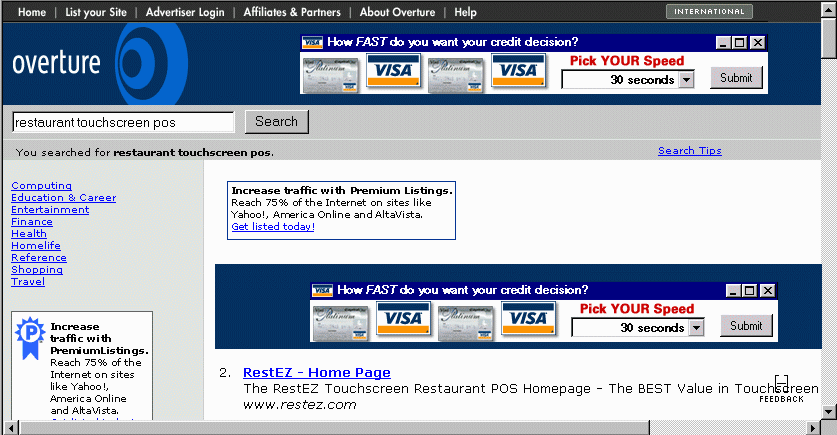Open the Computing category link

42,186
